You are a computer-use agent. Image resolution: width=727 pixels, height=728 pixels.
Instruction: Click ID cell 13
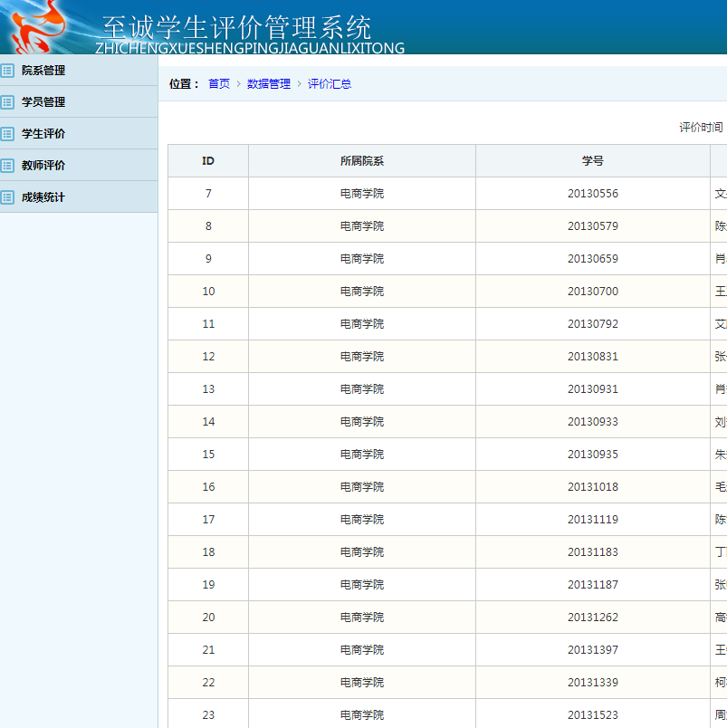click(x=208, y=389)
